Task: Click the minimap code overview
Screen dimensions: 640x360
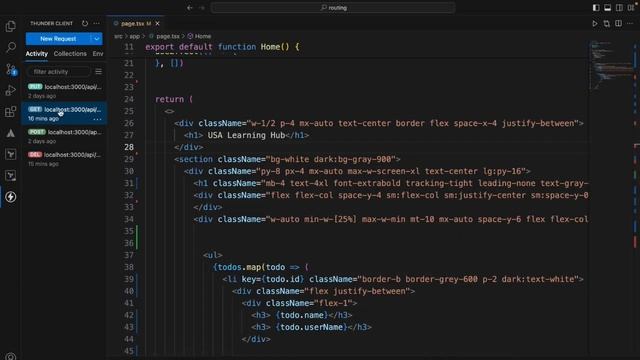Action: 611,65
